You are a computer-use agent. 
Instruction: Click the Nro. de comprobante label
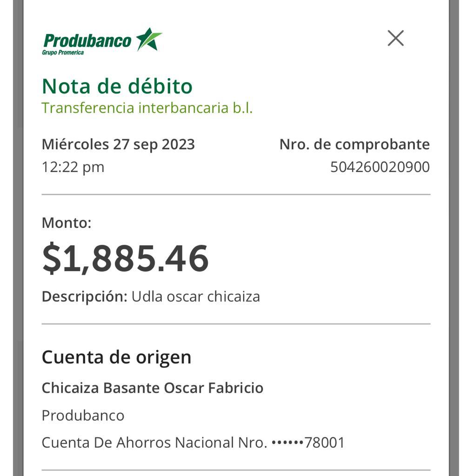coord(354,144)
